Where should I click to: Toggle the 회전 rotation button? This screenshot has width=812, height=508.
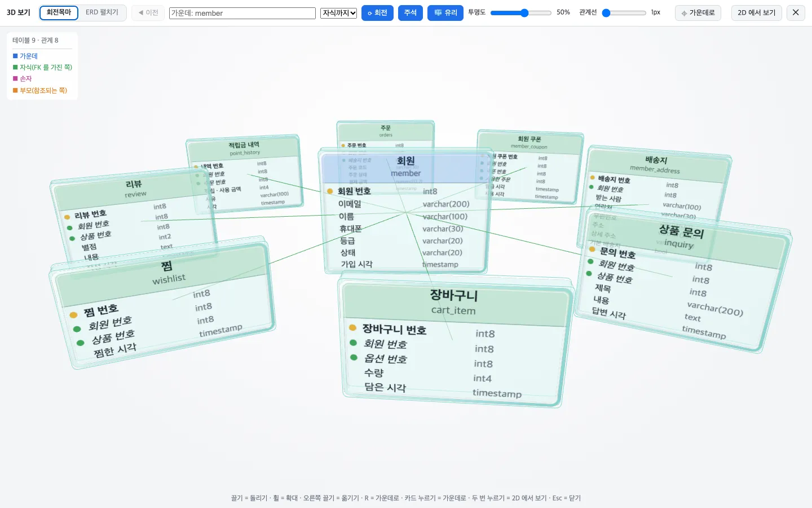tap(377, 13)
